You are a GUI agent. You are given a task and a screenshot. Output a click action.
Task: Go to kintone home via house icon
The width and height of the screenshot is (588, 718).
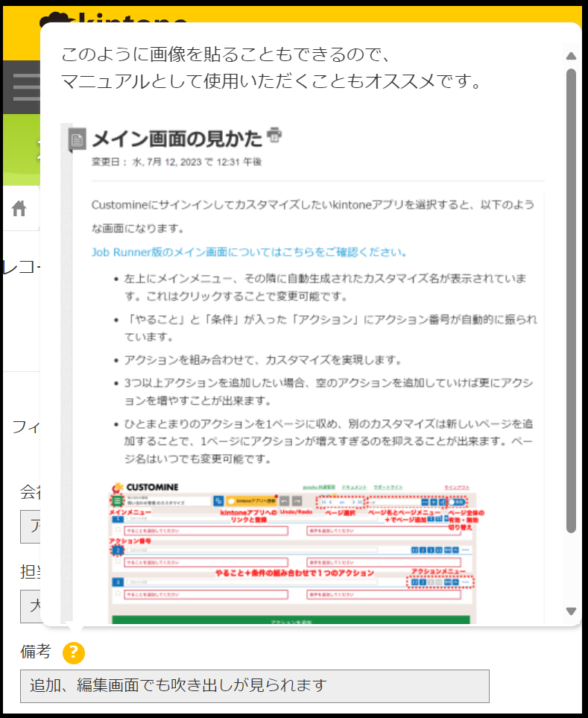[x=19, y=208]
